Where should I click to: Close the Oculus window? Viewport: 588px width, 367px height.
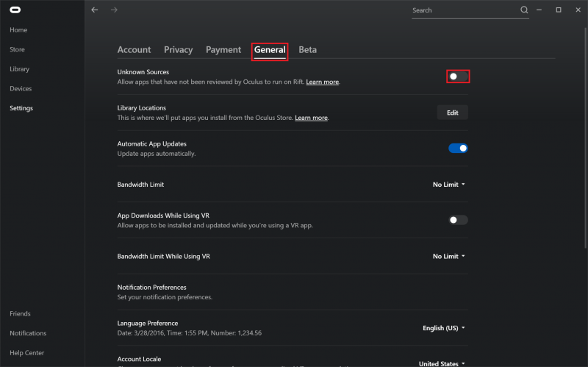(578, 10)
